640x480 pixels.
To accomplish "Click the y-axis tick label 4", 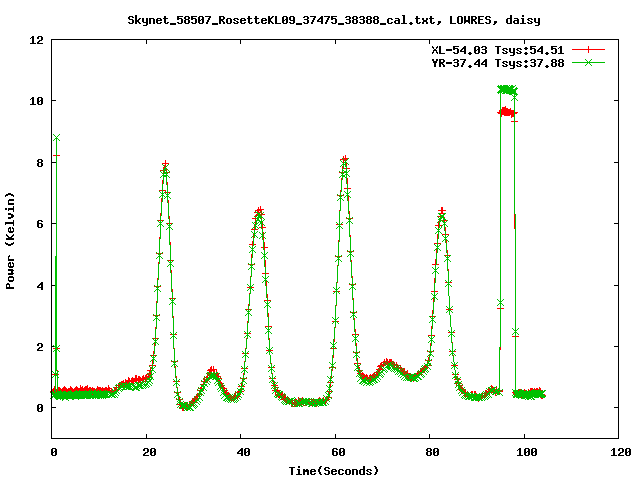I will click(x=40, y=286).
